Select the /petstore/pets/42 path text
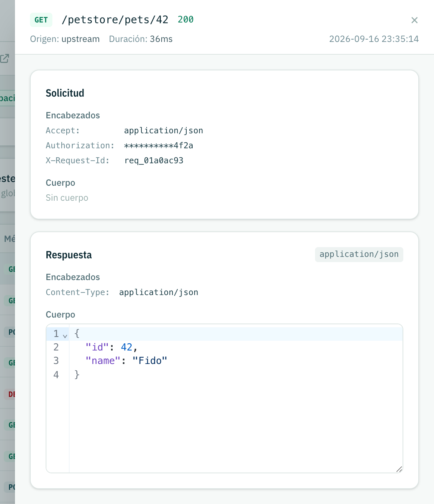Viewport: 434px width, 504px height. pyautogui.click(x=115, y=20)
